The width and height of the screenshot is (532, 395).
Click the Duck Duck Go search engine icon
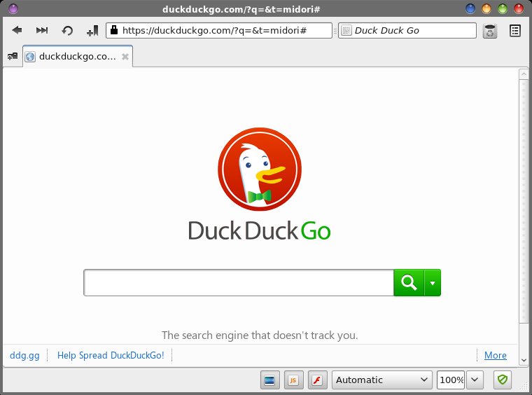[x=346, y=31]
